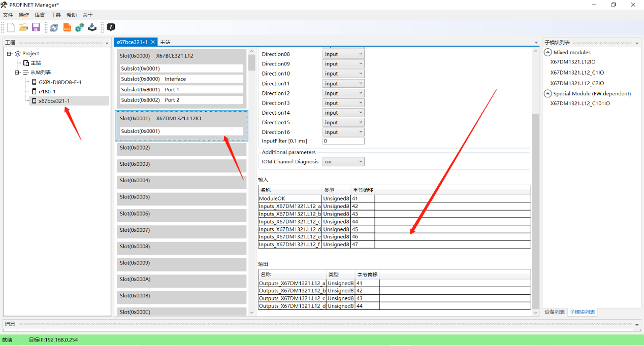Screen dimensions: 644x346
Task: Click the green gears toolbar icon
Action: point(80,27)
